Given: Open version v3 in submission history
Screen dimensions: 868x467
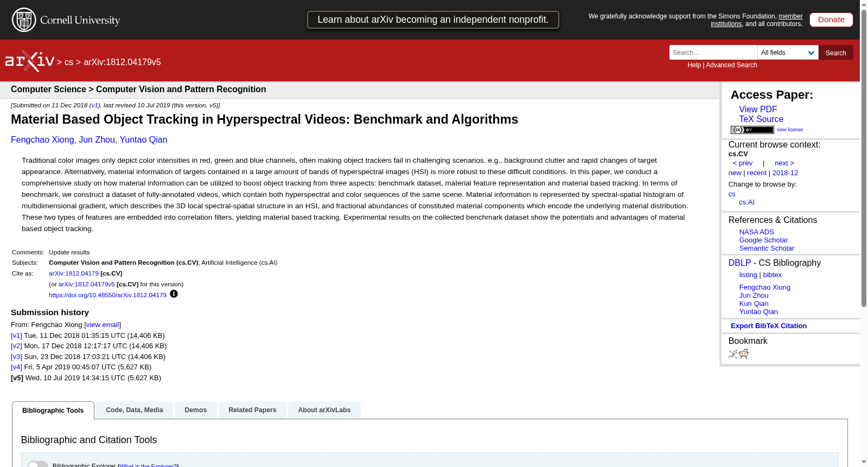Looking at the screenshot, I should pos(17,357).
